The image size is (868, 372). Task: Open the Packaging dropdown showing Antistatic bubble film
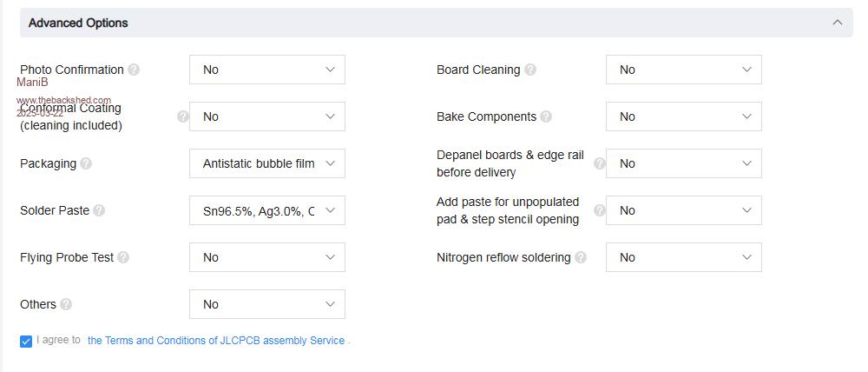click(266, 163)
